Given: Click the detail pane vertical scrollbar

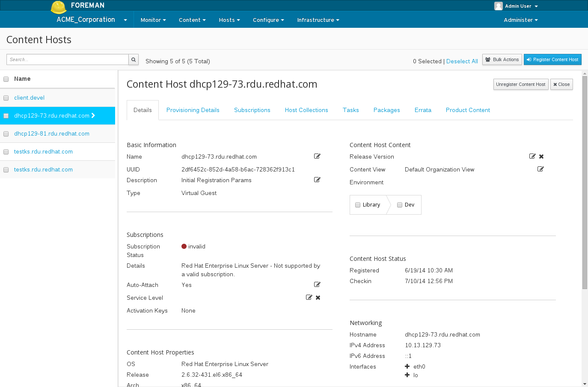Looking at the screenshot, I should point(585,183).
